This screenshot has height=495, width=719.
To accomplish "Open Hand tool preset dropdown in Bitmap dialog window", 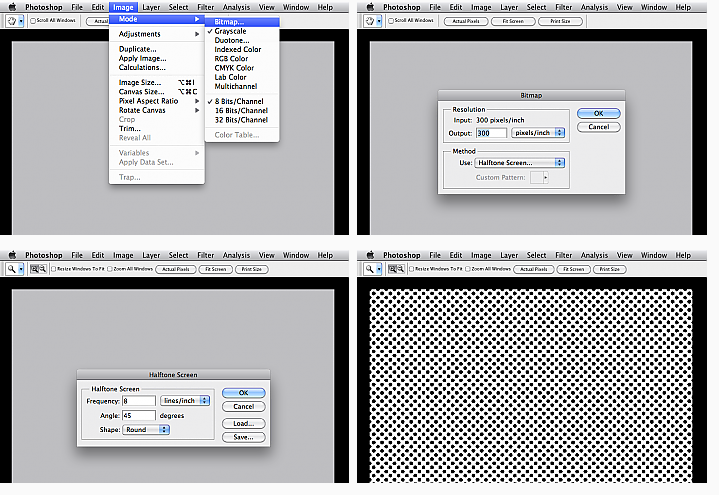I will (x=379, y=21).
